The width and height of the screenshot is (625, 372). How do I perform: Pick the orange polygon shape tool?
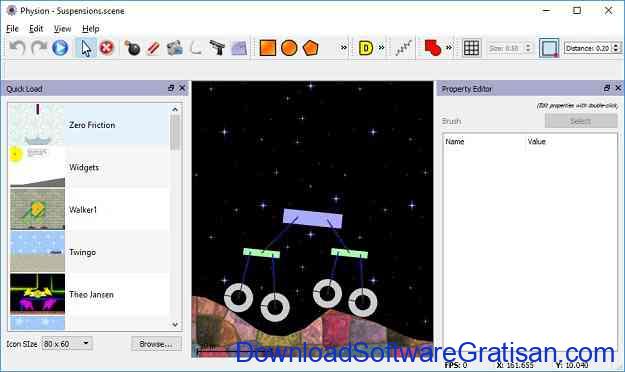pyautogui.click(x=311, y=48)
